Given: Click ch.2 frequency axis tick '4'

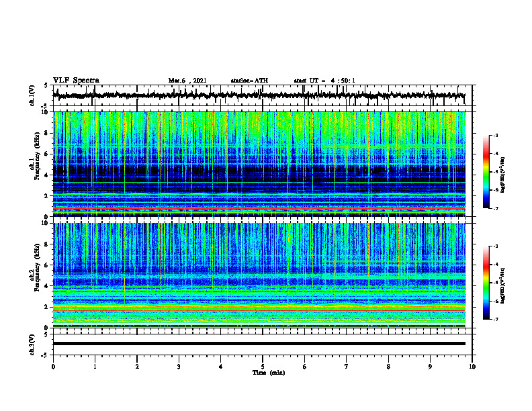Looking at the screenshot, I should (x=47, y=286).
